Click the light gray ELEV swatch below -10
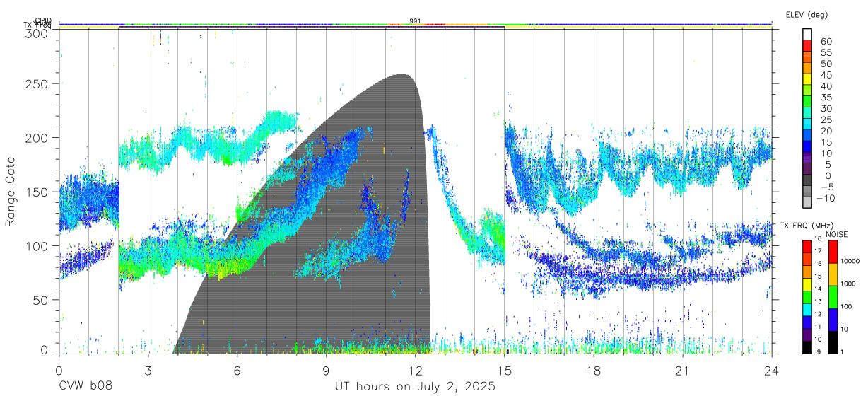868x401 pixels. pyautogui.click(x=808, y=203)
